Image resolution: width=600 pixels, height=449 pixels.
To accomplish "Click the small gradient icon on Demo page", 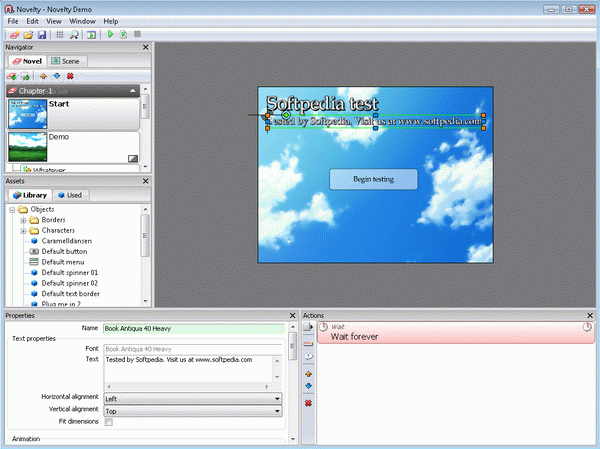I will click(132, 158).
